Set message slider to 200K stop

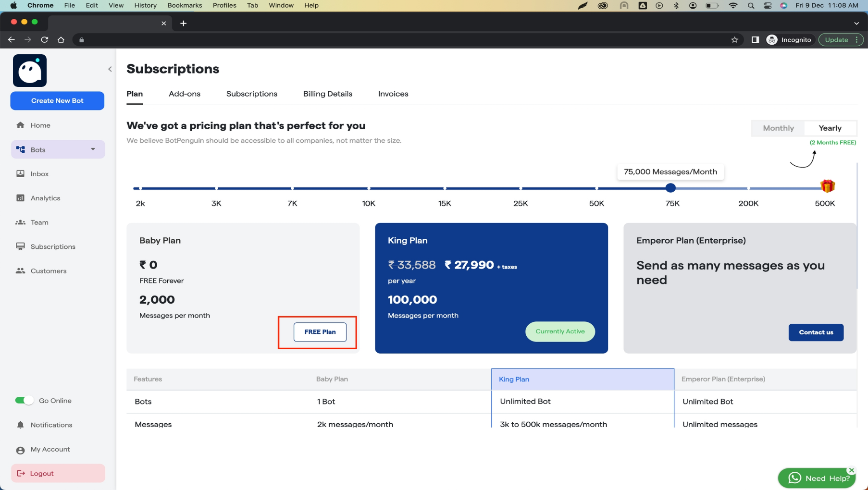[x=748, y=188]
